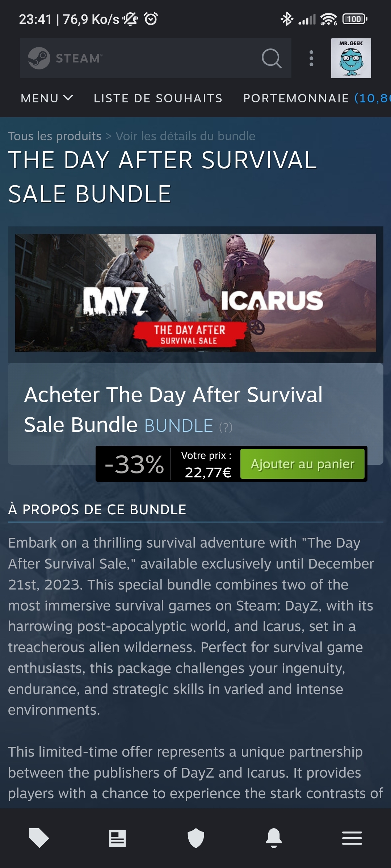Image resolution: width=391 pixels, height=868 pixels.
Task: Tap the Steam search field
Action: (156, 58)
